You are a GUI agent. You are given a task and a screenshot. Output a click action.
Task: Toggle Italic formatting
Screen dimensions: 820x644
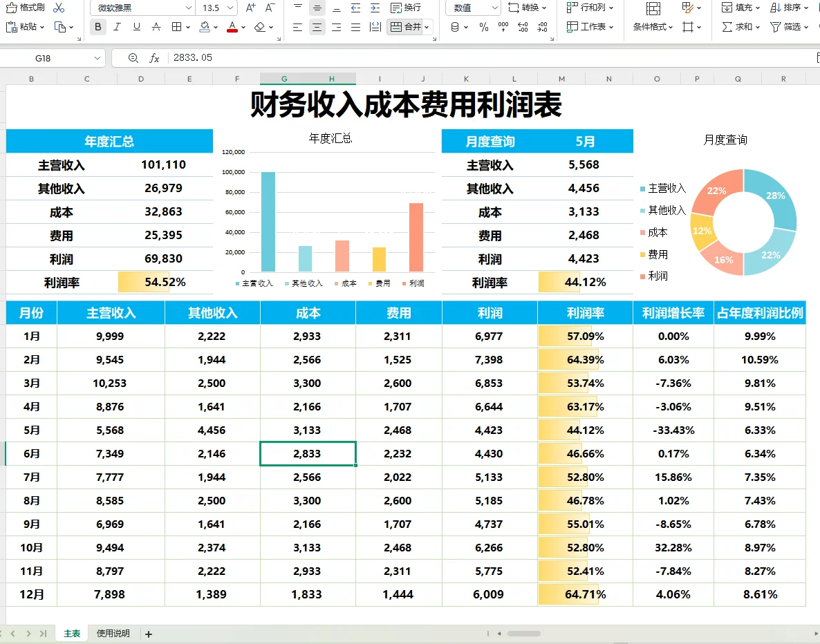[x=117, y=27]
